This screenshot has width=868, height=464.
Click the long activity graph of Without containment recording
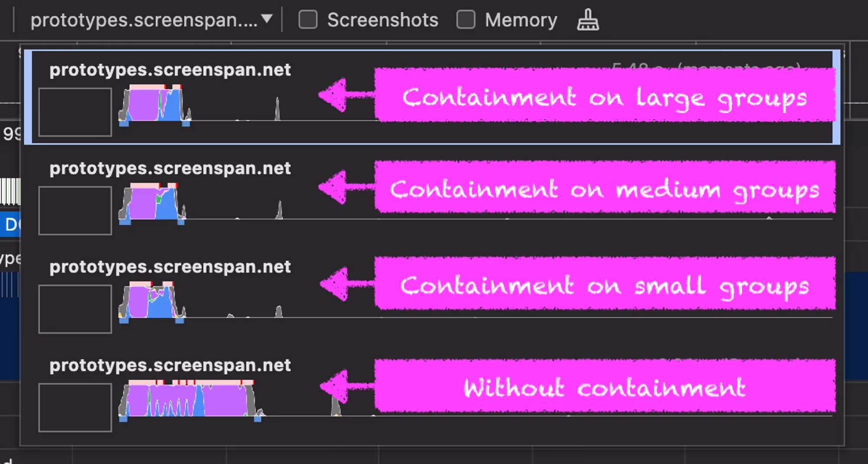click(191, 401)
